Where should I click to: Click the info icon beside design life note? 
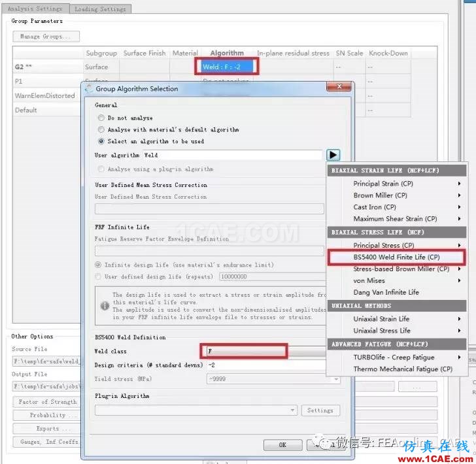tap(105, 305)
